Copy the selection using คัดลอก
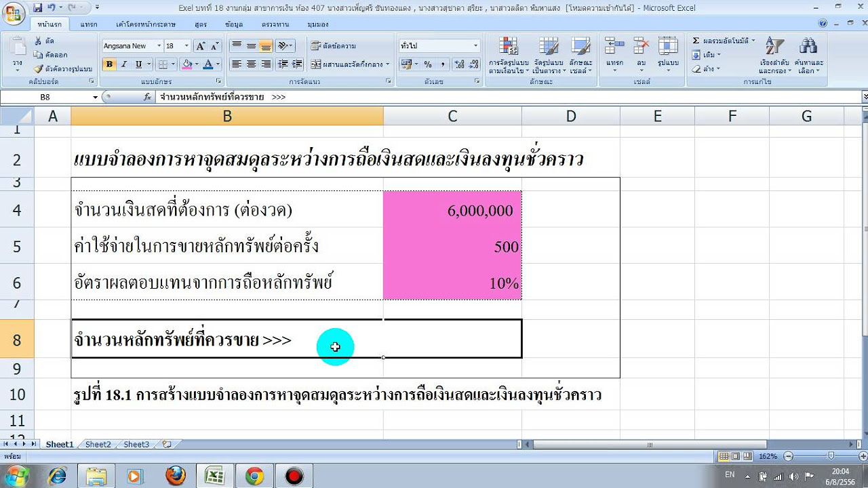Image resolution: width=868 pixels, height=488 pixels. pos(51,55)
